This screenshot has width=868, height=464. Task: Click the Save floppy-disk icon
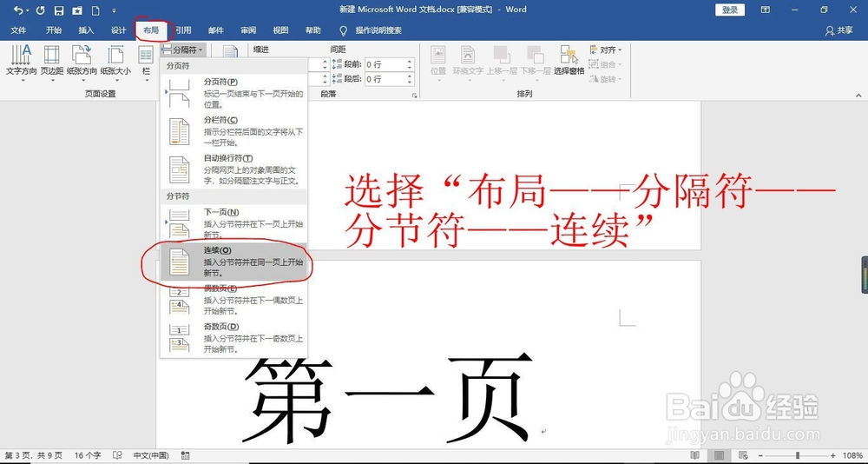point(59,10)
